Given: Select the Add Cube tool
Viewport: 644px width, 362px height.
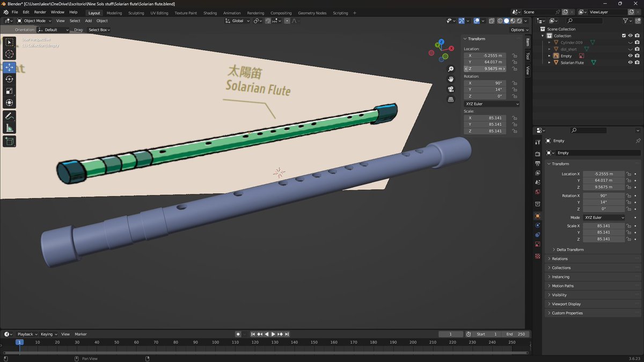Looking at the screenshot, I should point(10,142).
